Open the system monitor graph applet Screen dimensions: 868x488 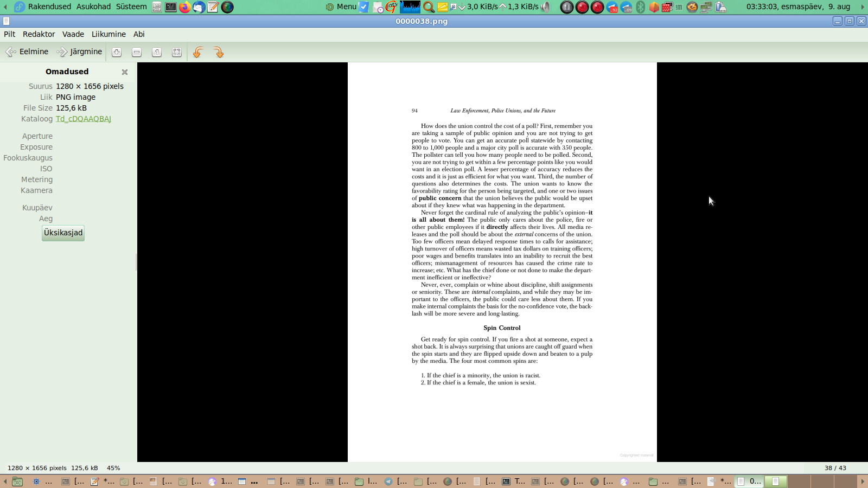(410, 7)
